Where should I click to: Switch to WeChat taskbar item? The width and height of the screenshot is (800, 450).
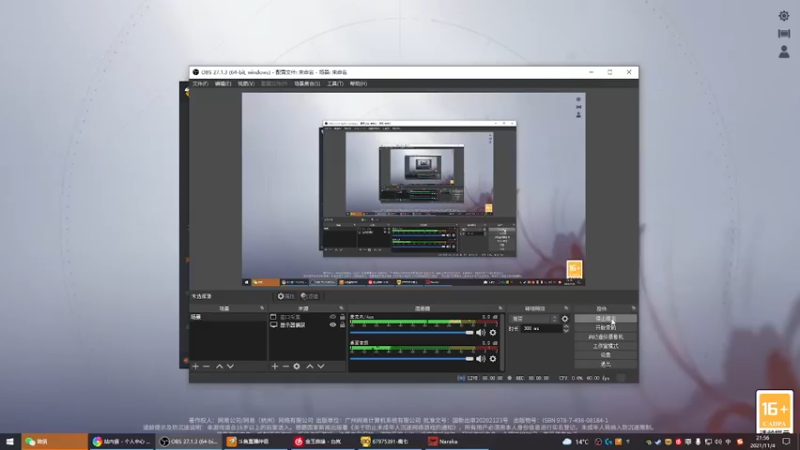pyautogui.click(x=55, y=441)
